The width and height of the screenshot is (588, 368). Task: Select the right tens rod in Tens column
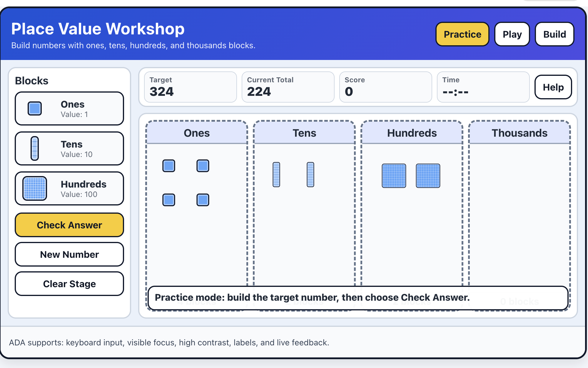[310, 175]
